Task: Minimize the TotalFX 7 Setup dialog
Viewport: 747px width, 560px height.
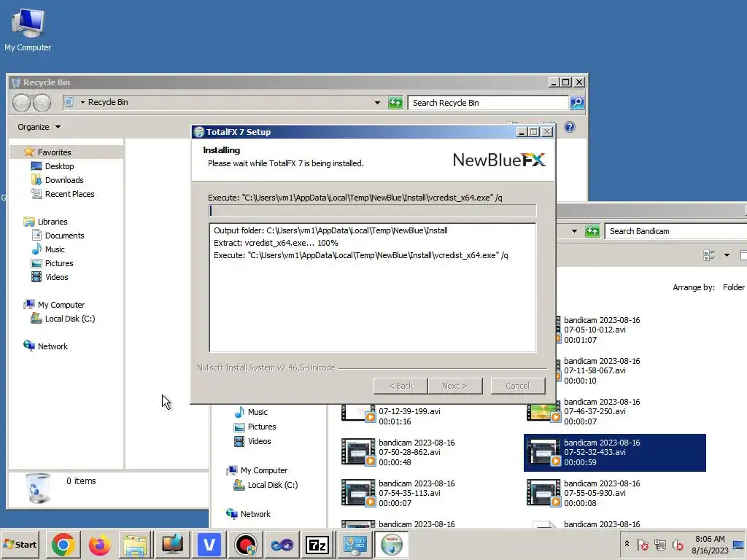Action: pos(522,132)
